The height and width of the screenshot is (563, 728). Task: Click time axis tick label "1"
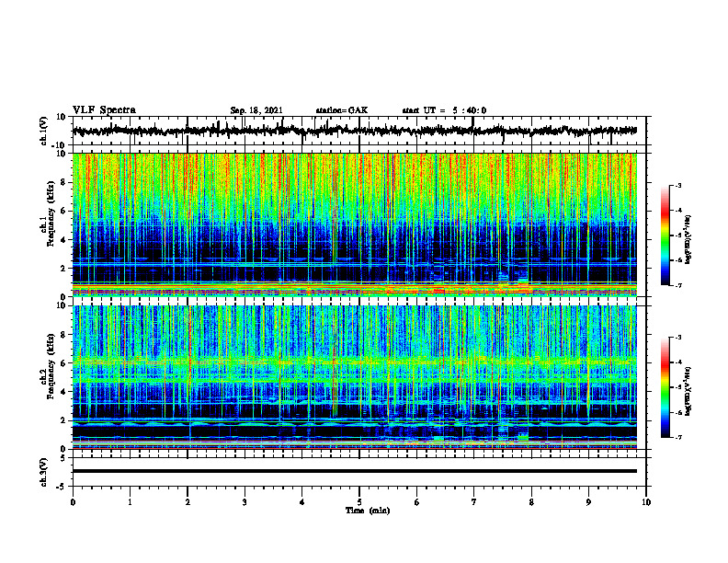tap(130, 502)
